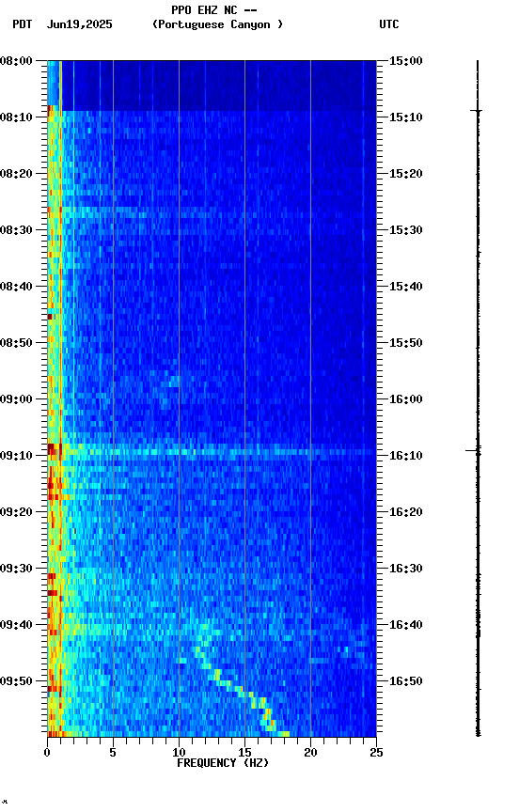Click the '15:40' UTC time label

(x=405, y=287)
